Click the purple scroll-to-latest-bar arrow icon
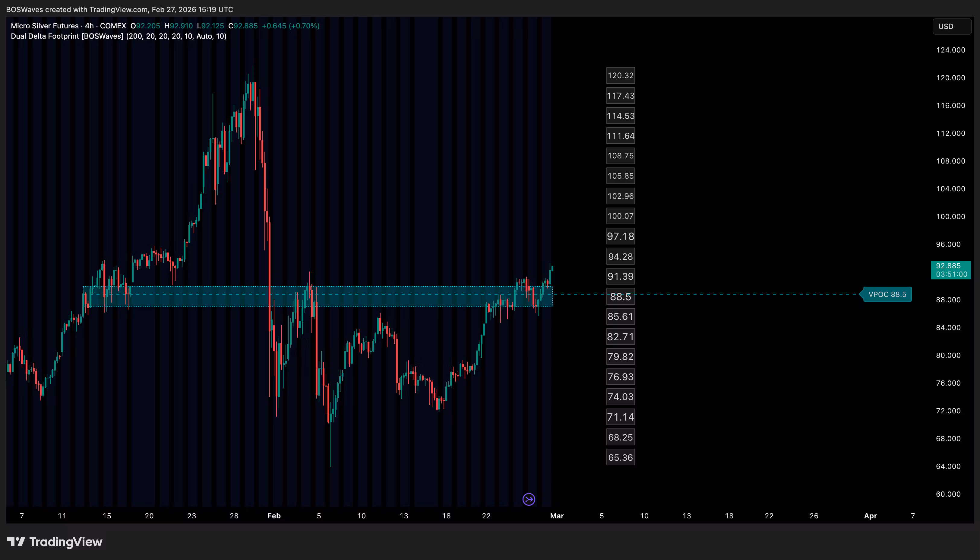 [x=529, y=499]
